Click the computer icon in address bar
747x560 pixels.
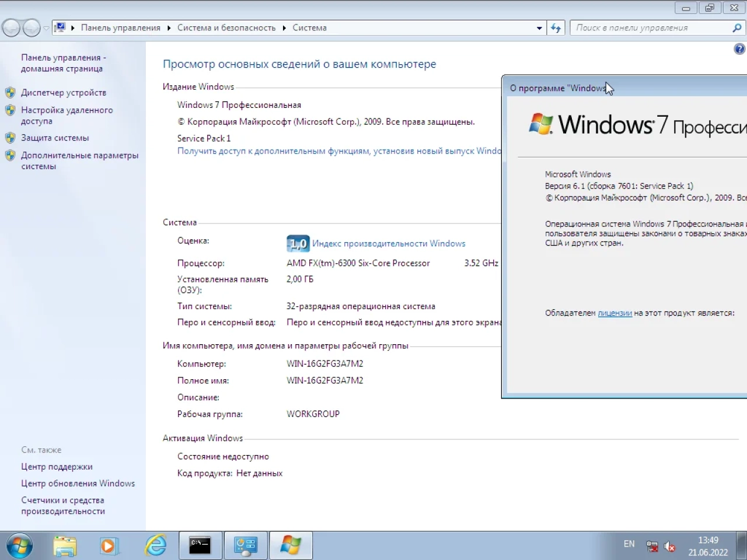point(60,27)
